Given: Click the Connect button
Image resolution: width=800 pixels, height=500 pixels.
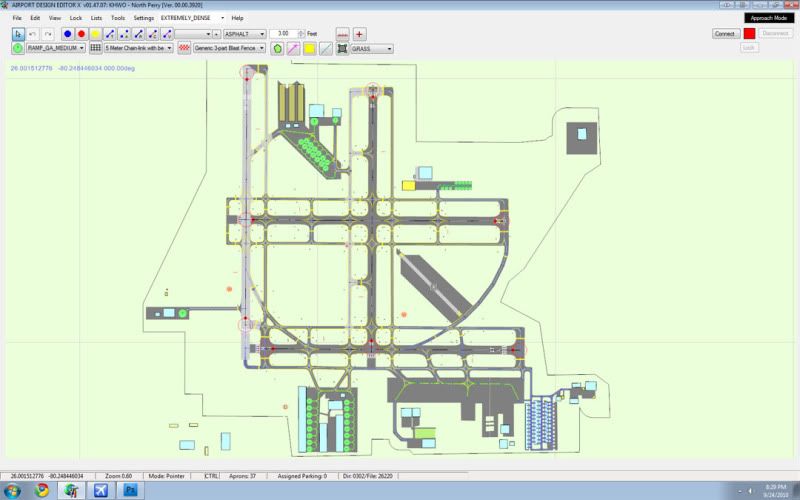Looking at the screenshot, I should (726, 34).
